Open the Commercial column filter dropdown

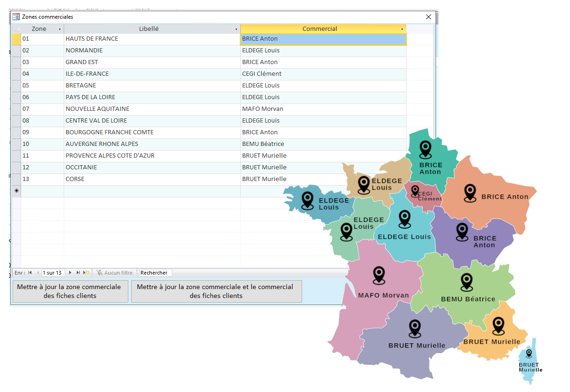coord(401,29)
